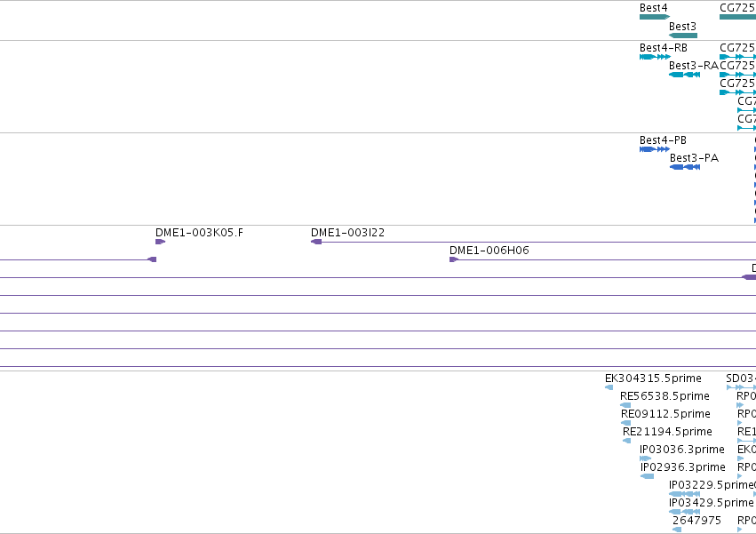Screen dimensions: 756x534
Task: Select the RE21194.5prime light-blue arrow glyph
Action: click(627, 441)
